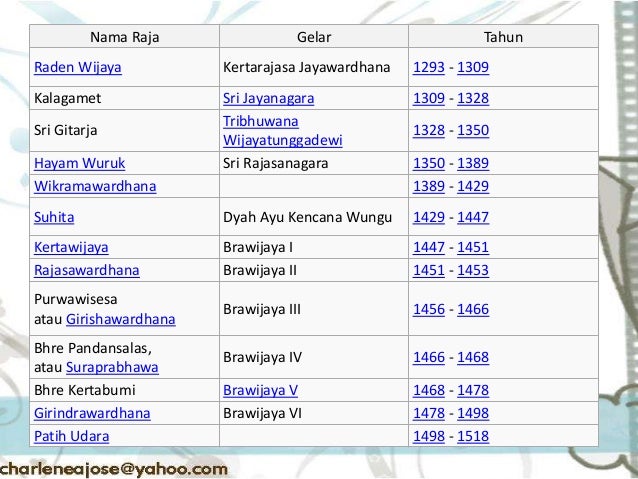Select the Sri Gitarja cell

coord(125,131)
